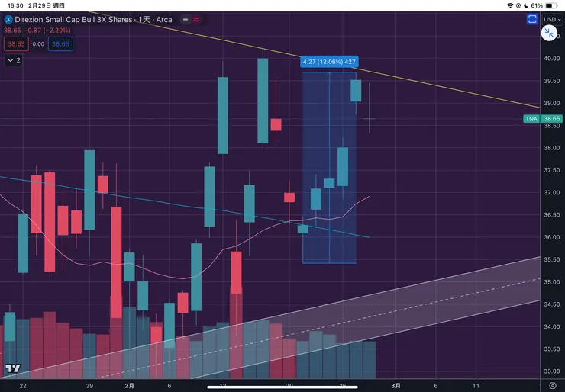Click the 35.00 price scale label
Image resolution: width=565 pixels, height=392 pixels.
[552, 282]
